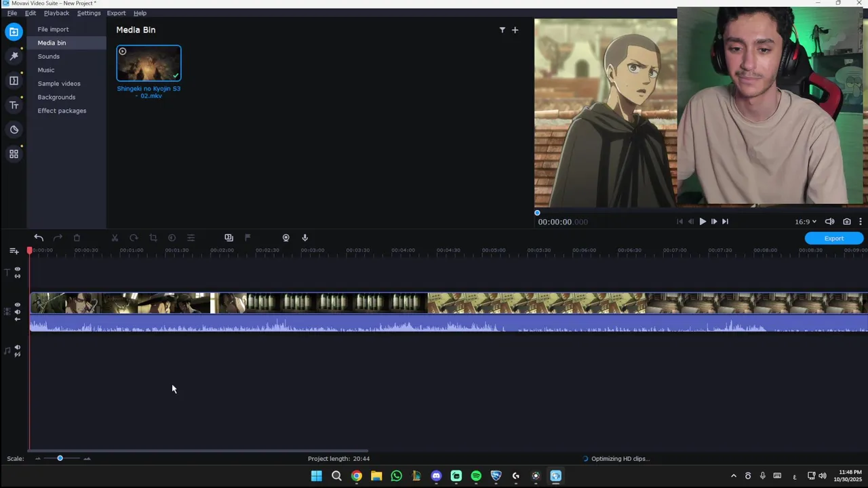Open the Titles panel icon

pos(14,105)
